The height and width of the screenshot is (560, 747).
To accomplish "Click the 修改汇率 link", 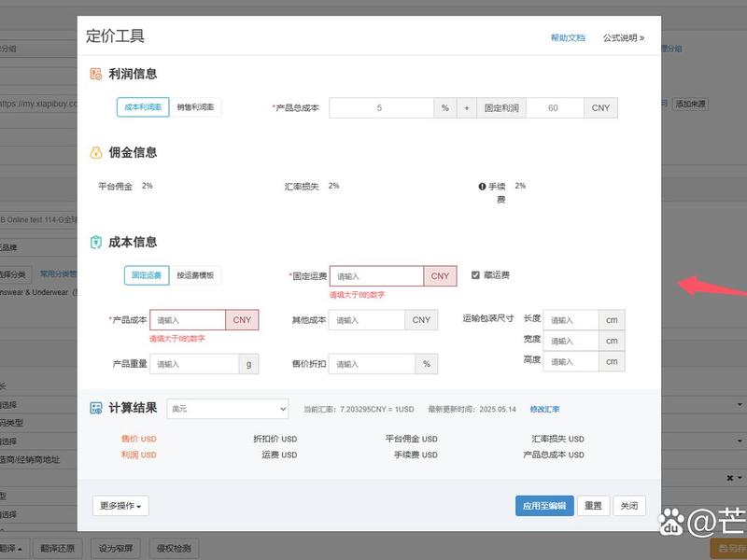I will pos(544,409).
